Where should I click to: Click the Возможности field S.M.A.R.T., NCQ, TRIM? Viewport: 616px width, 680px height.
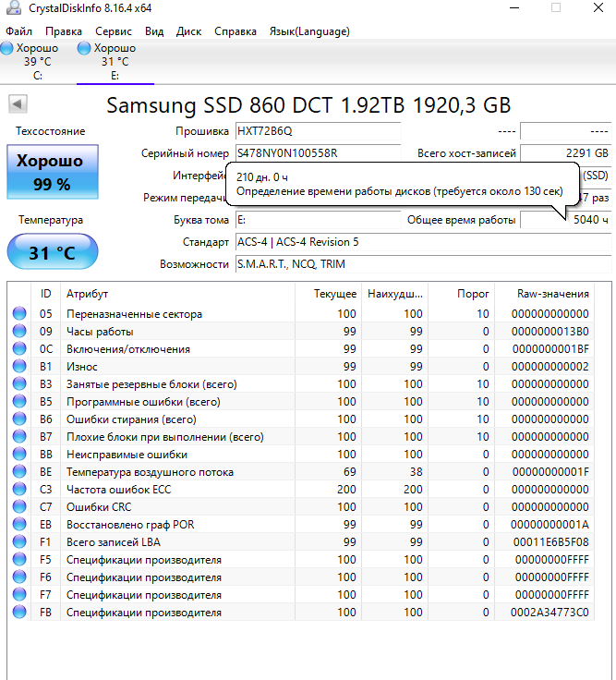click(x=423, y=264)
